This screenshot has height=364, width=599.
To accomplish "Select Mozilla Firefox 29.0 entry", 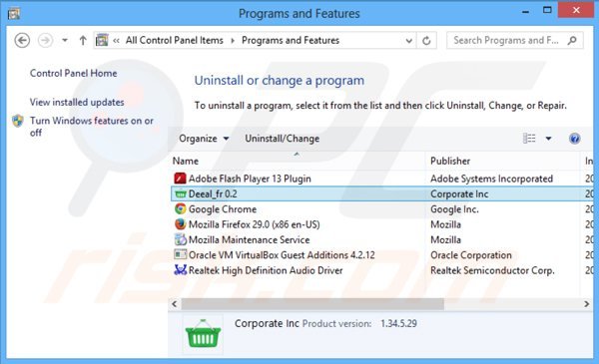I will tap(254, 224).
